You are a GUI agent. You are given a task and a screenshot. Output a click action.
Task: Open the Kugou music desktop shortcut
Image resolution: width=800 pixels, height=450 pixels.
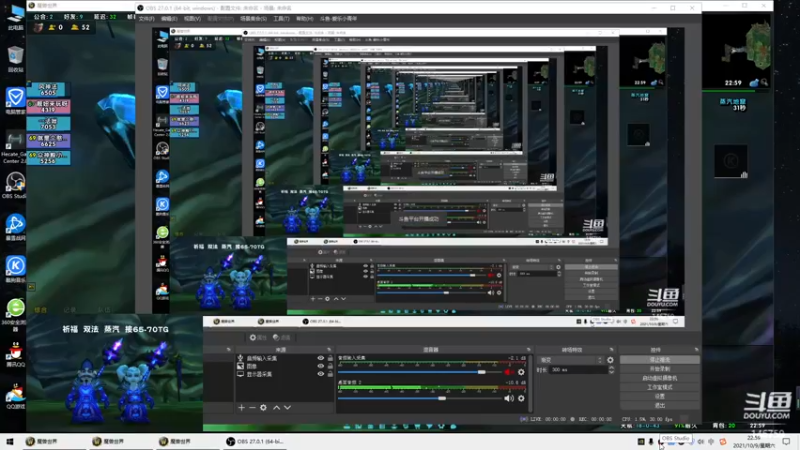[x=15, y=269]
